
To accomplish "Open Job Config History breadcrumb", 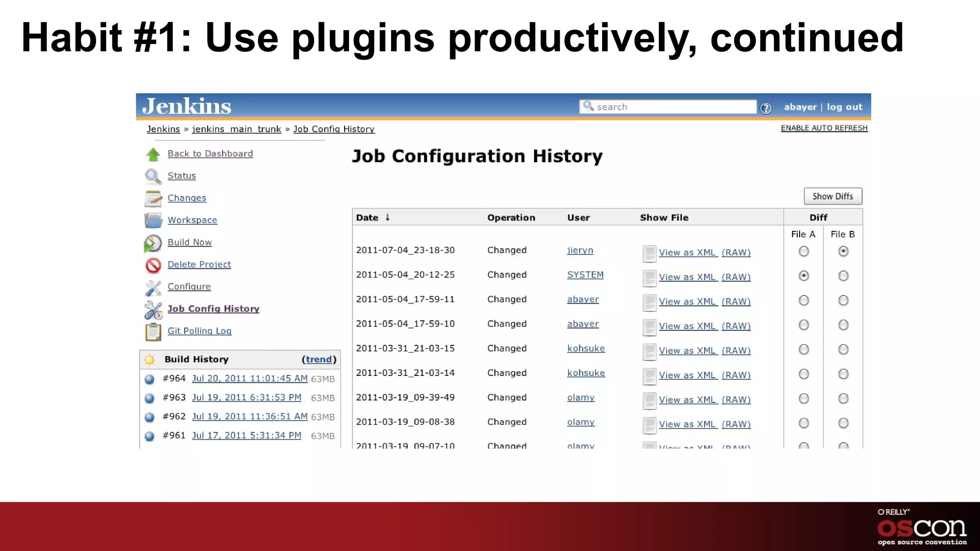I will click(x=334, y=129).
